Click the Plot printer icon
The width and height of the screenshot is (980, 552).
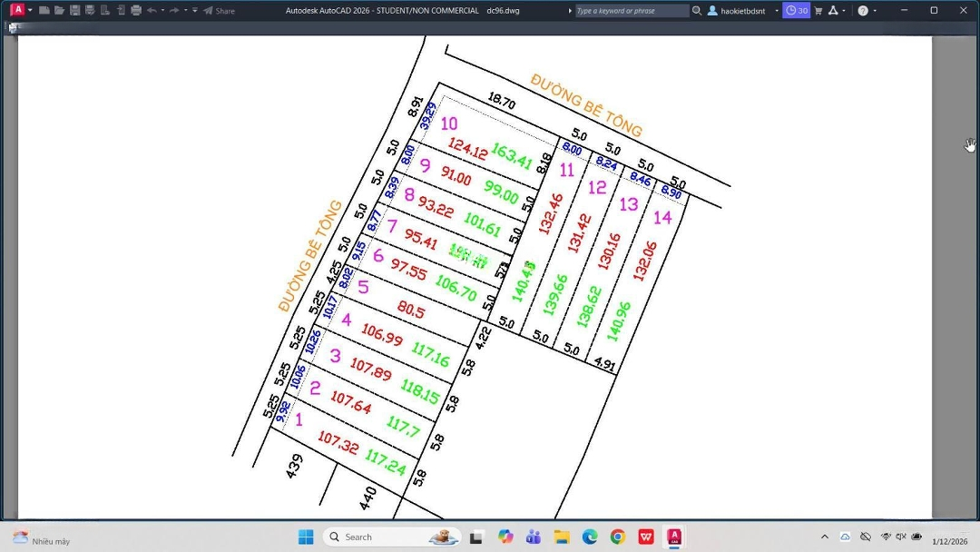(136, 11)
